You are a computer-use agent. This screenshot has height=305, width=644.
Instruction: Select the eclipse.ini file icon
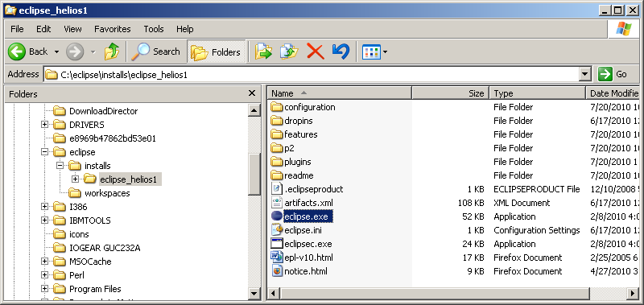(277, 230)
